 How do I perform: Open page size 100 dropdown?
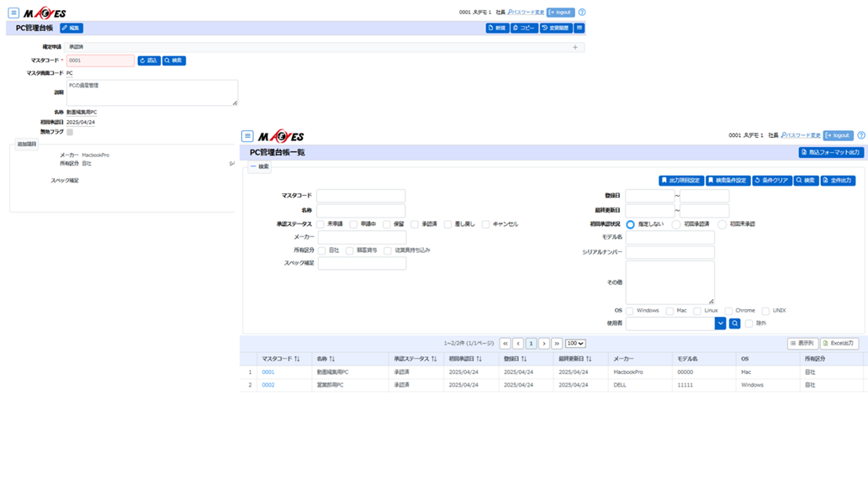coord(575,344)
